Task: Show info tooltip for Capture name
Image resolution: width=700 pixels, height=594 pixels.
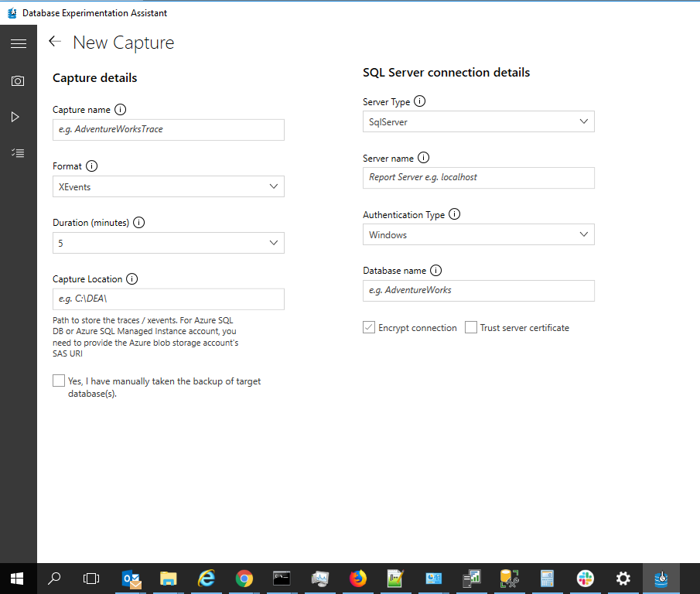Action: point(120,109)
